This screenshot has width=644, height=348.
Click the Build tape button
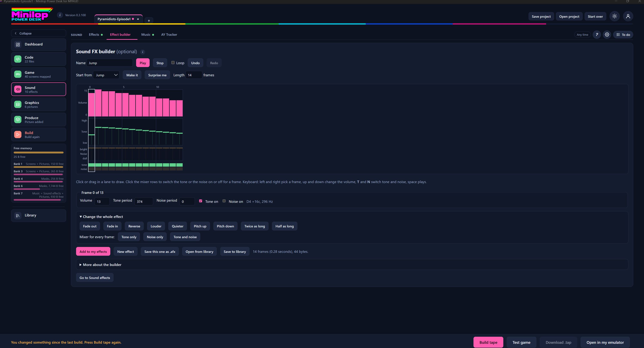click(x=488, y=342)
